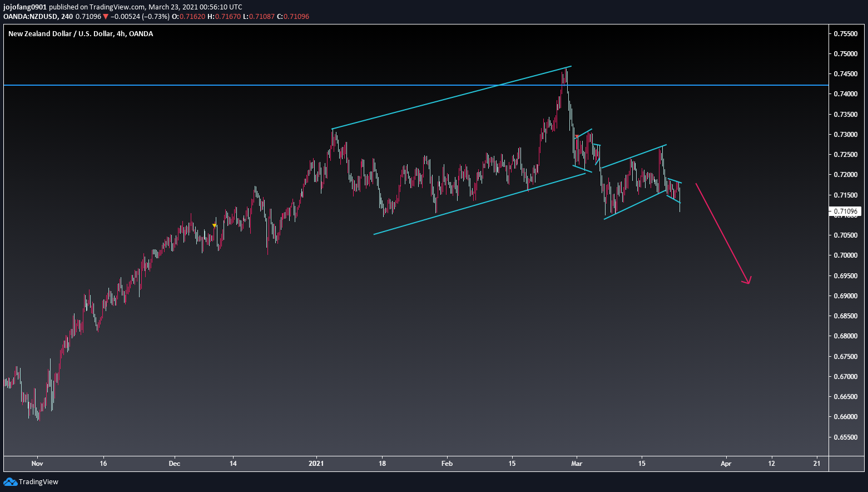Click the 0.67500 price axis label
868x492 pixels.
[x=845, y=356]
